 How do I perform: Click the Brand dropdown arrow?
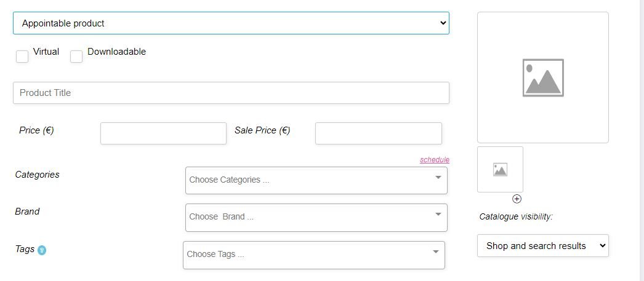point(438,215)
